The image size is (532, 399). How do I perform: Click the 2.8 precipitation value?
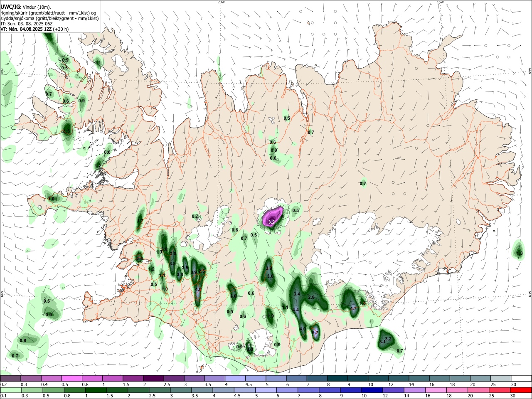point(311,297)
